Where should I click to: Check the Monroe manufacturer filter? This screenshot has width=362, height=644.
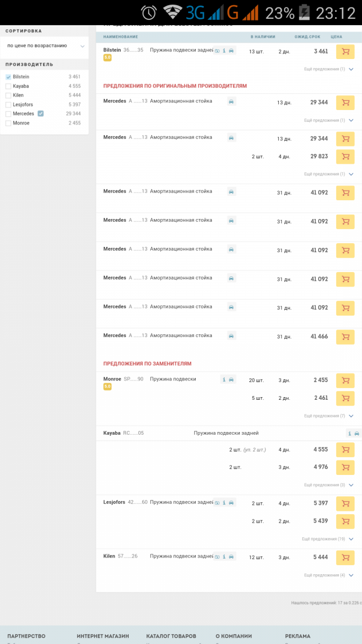[x=8, y=123]
